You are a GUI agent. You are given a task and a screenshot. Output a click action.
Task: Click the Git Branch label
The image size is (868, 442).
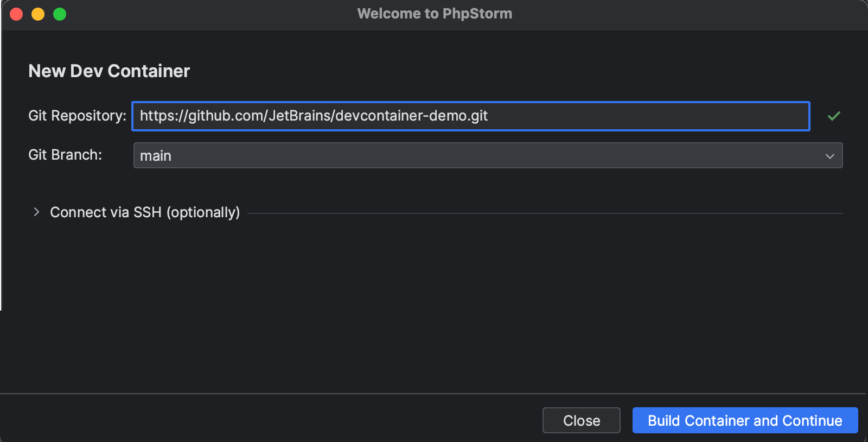(x=65, y=155)
